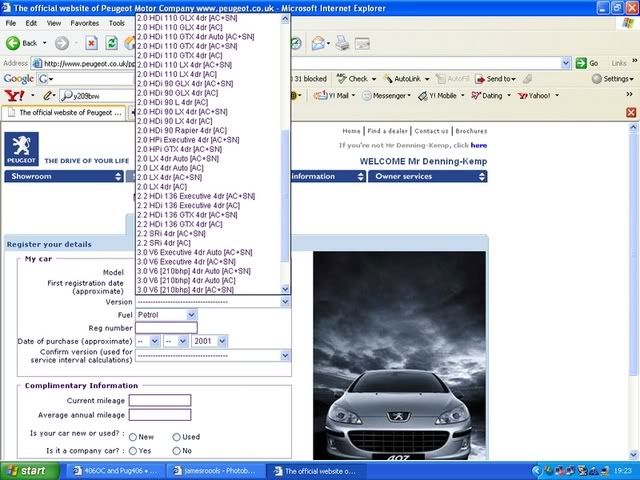Image resolution: width=640 pixels, height=480 pixels.
Task: Open Messenger from Yahoo toolbar
Action: point(387,96)
